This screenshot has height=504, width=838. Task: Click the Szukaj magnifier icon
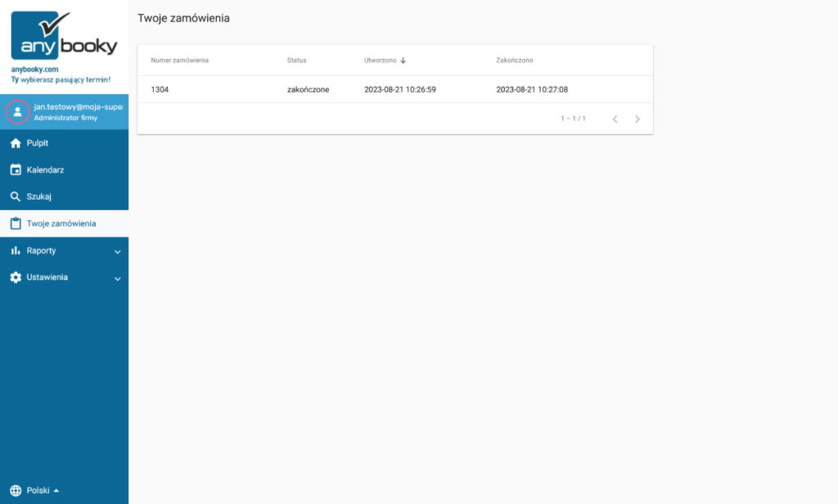(x=16, y=196)
